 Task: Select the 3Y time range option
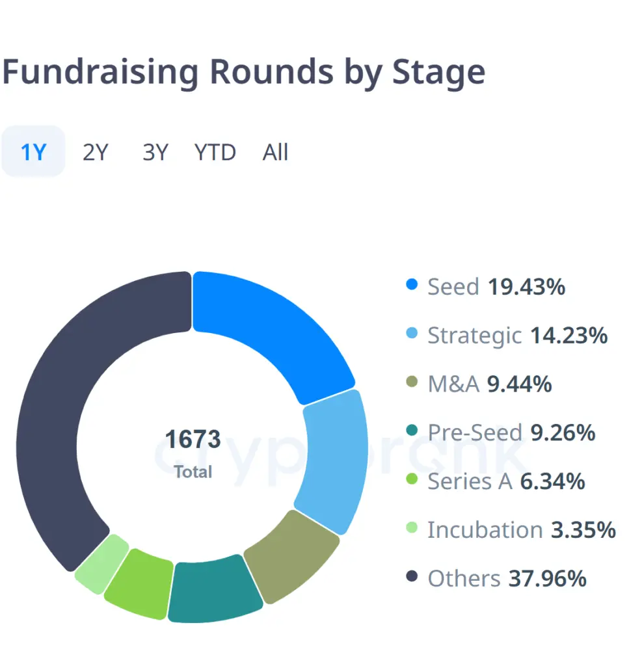click(154, 152)
